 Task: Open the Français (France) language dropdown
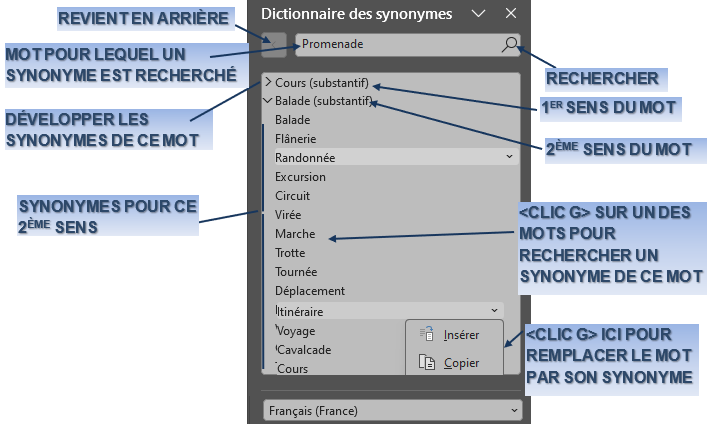tap(392, 410)
